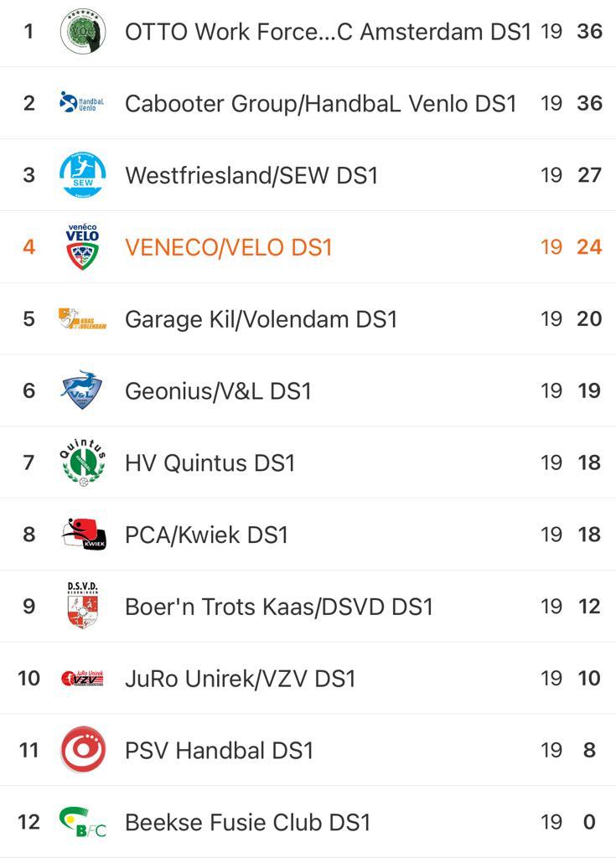Image resolution: width=616 pixels, height=858 pixels.
Task: Open the Kwiek red handball logo
Action: pyautogui.click(x=83, y=534)
